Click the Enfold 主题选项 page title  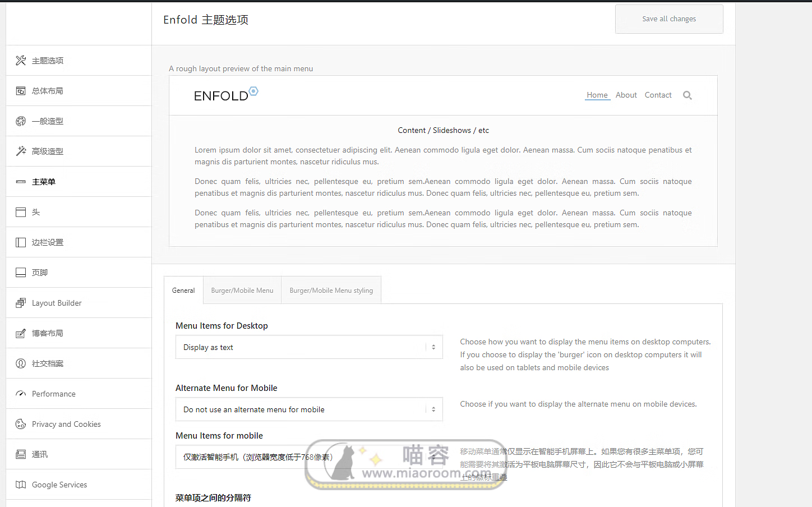point(206,20)
